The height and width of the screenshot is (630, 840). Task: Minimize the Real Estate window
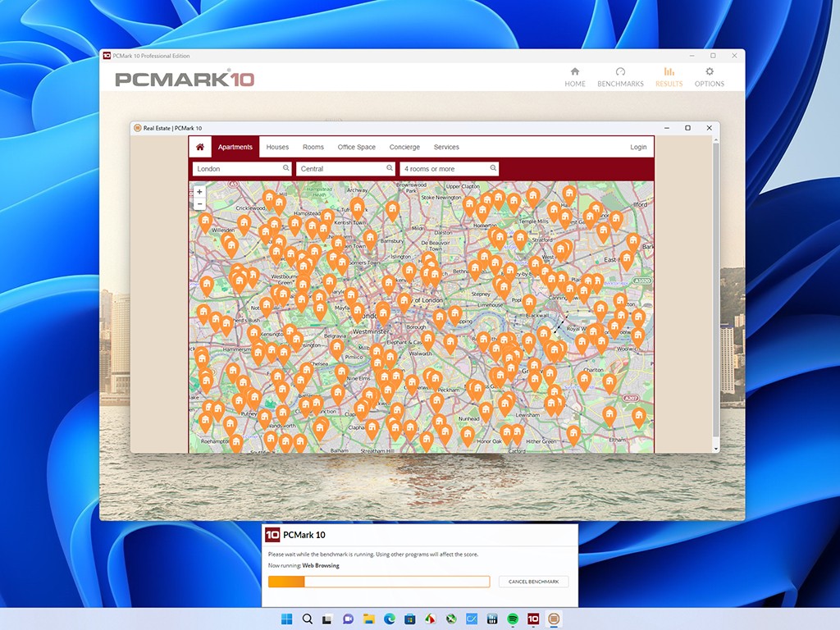tap(667, 128)
